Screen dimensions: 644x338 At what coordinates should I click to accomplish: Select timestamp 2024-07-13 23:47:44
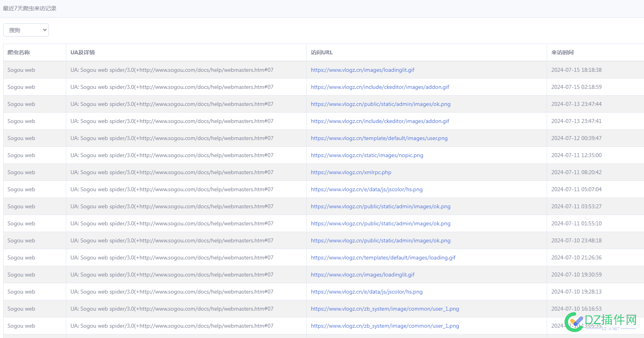pos(576,104)
